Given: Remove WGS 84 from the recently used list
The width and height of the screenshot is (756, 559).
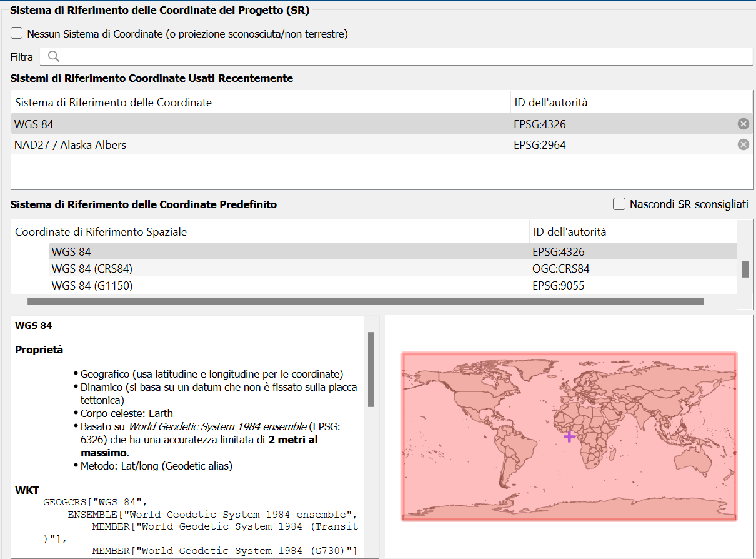Looking at the screenshot, I should (x=743, y=124).
